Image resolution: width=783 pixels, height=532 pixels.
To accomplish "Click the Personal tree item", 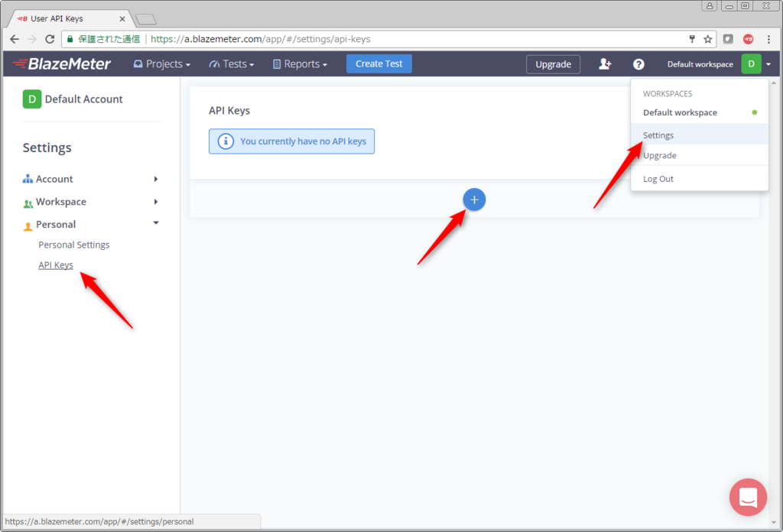I will tap(55, 225).
